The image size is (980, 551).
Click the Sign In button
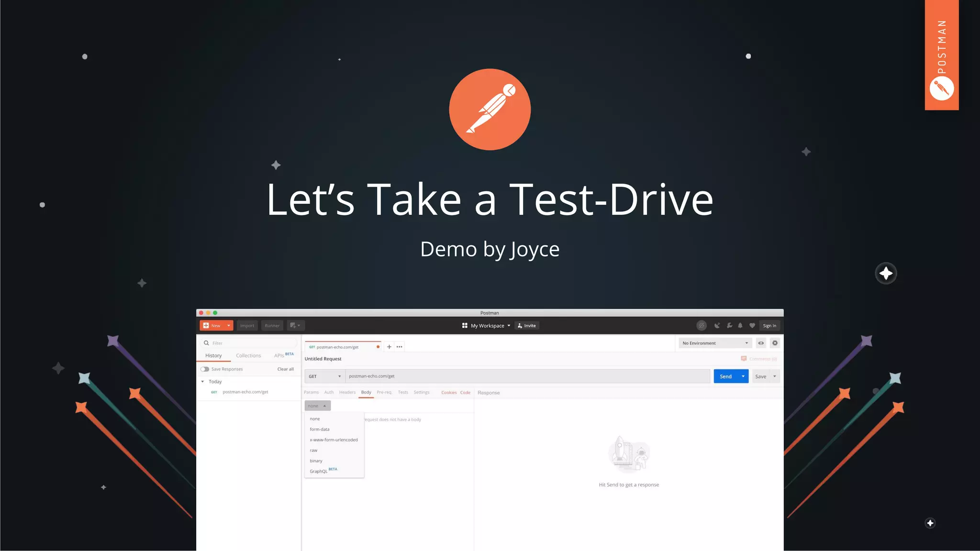[x=769, y=326]
